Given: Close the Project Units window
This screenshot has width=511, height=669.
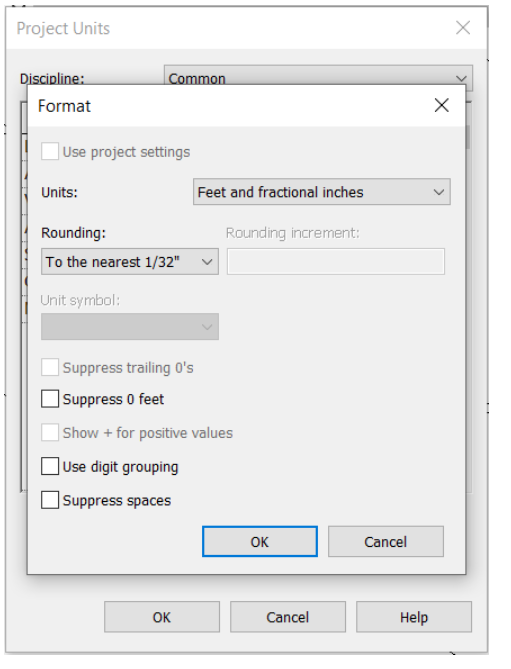Looking at the screenshot, I should pyautogui.click(x=463, y=28).
